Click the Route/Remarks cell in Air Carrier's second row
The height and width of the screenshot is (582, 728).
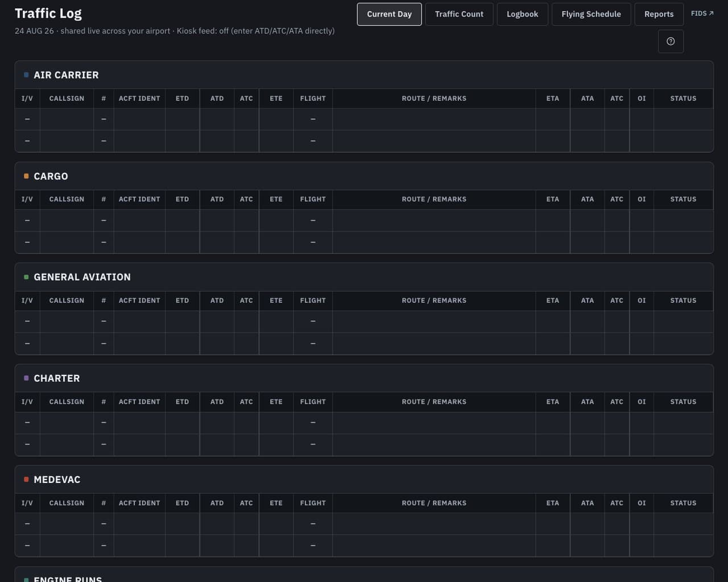point(434,141)
